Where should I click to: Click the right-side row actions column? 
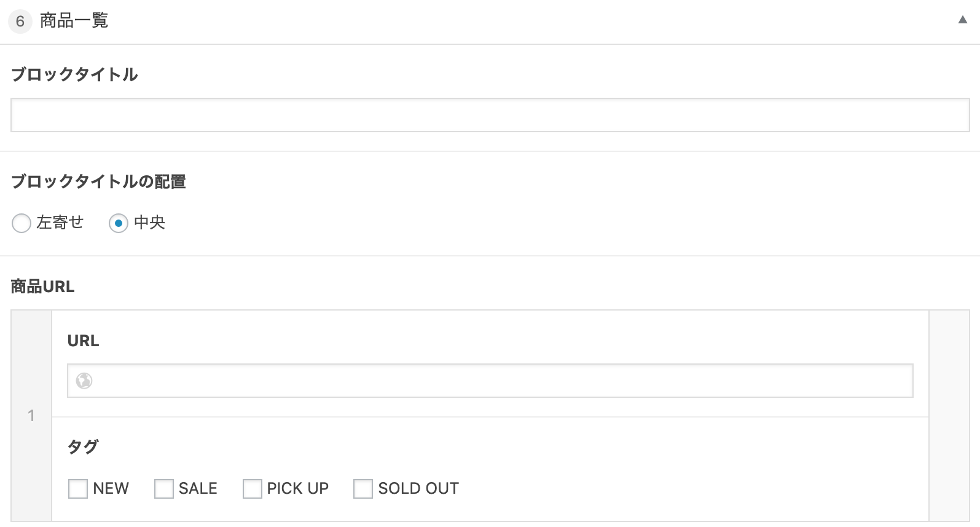pos(949,416)
